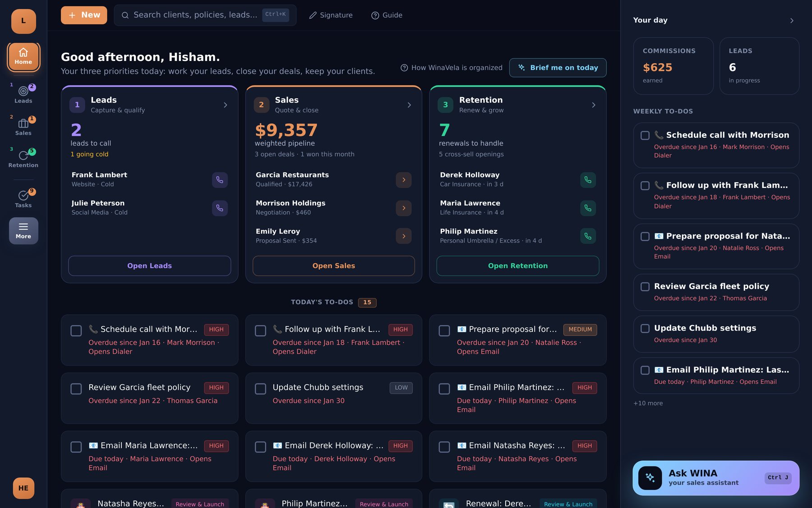Check Email Maria Lawrence today's to-do
812x508 pixels.
point(76,447)
